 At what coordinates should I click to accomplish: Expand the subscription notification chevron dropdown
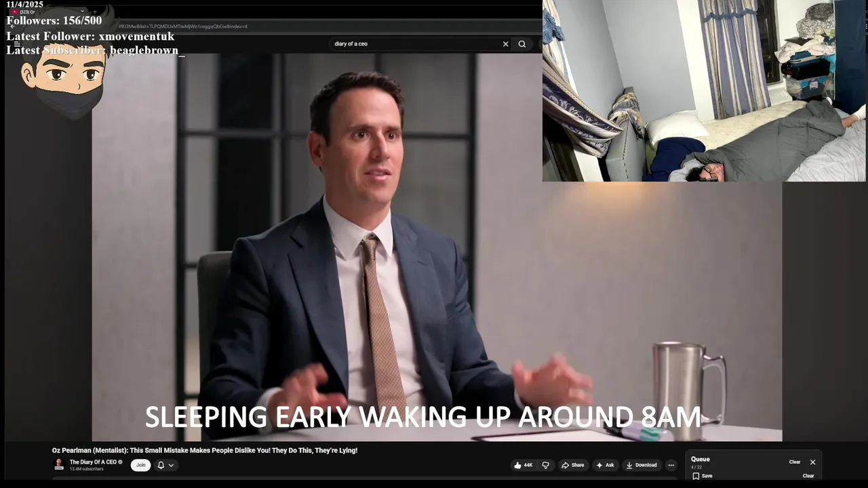pos(171,465)
